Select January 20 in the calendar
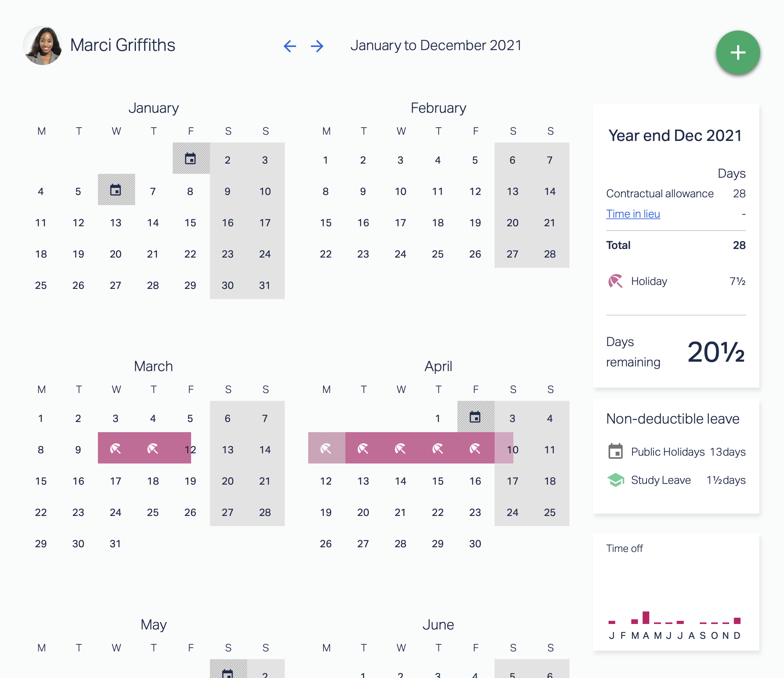Viewport: 784px width, 678px height. tap(116, 254)
